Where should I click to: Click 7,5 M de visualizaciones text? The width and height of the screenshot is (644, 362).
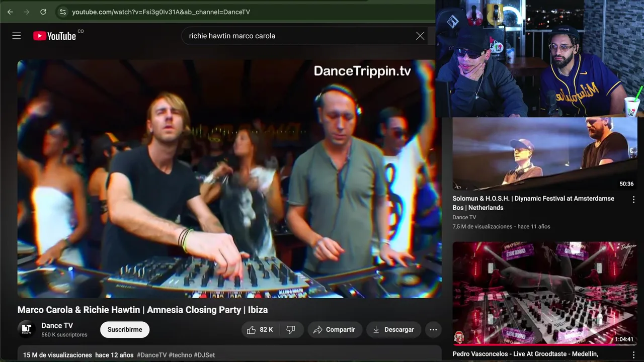(482, 226)
